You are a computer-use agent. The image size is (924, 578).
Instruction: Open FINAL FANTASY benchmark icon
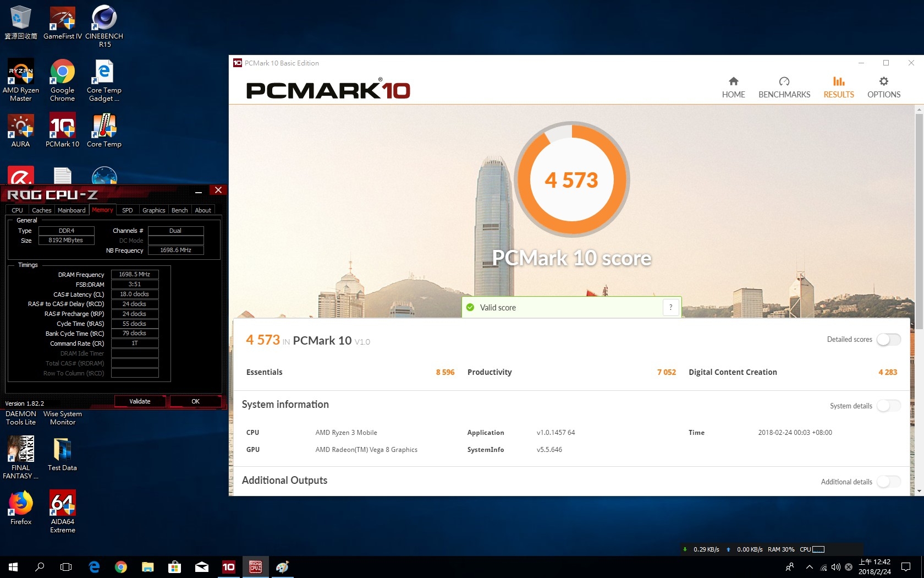coord(21,457)
